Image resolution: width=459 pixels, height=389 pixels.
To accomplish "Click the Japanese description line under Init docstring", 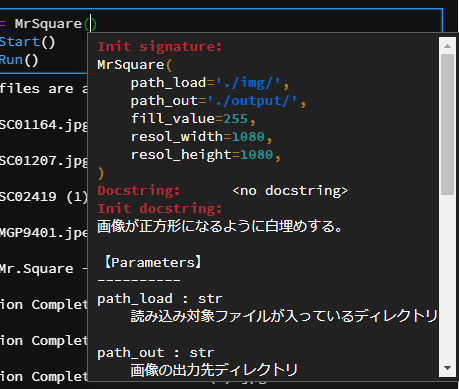I will click(220, 227).
